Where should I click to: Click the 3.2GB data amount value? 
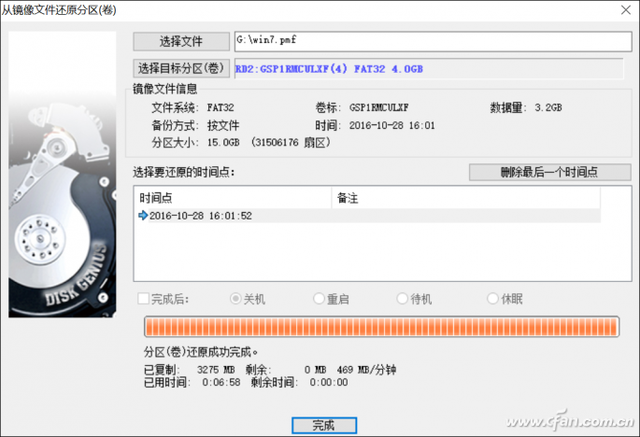click(548, 108)
